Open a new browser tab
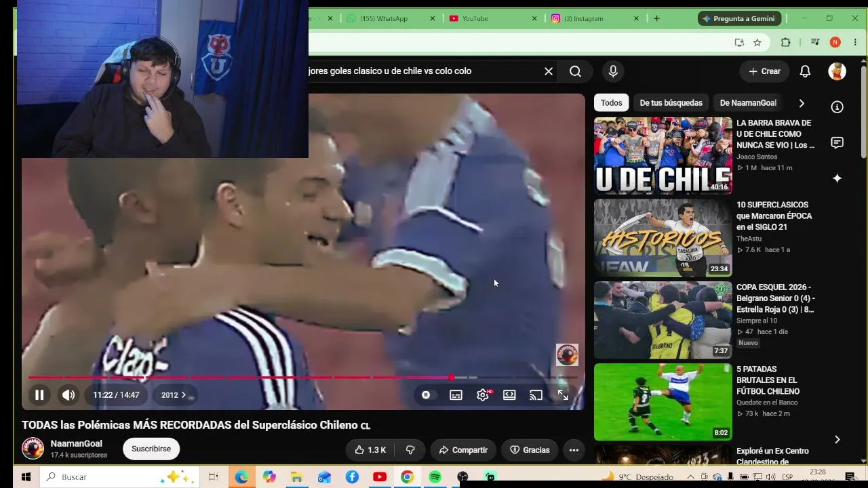This screenshot has height=488, width=868. 656,18
